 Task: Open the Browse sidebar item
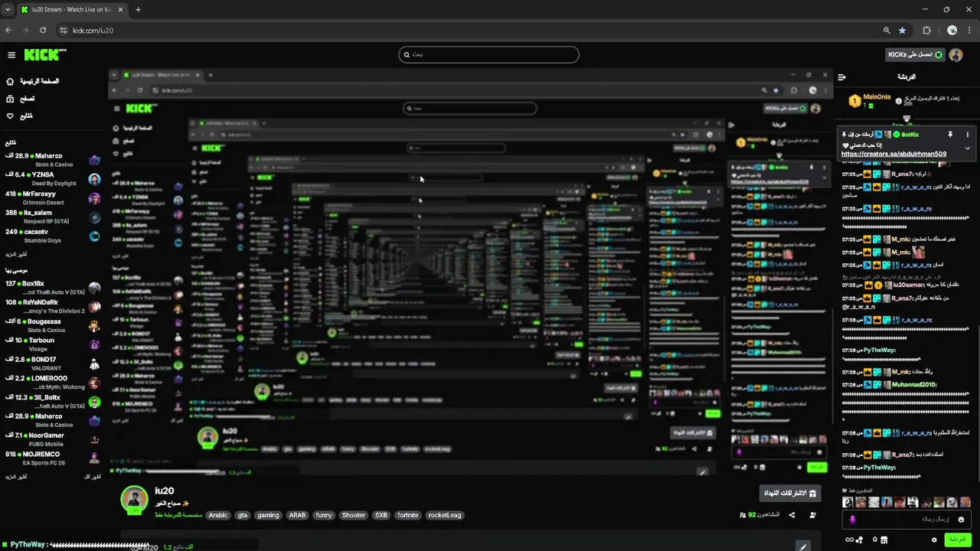click(x=21, y=99)
